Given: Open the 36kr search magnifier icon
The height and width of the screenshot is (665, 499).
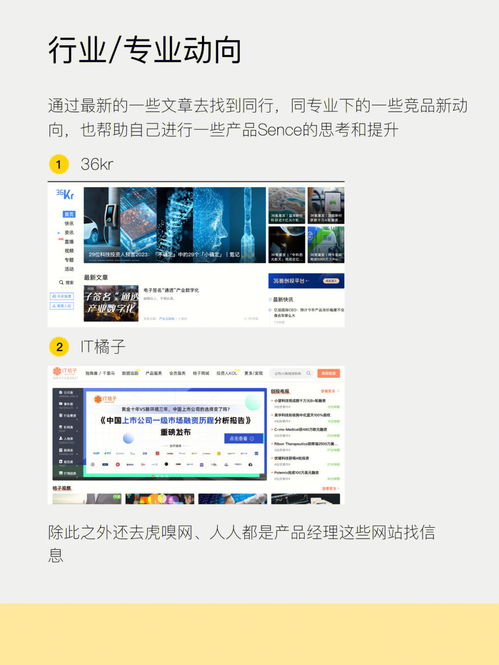Looking at the screenshot, I should (x=61, y=282).
